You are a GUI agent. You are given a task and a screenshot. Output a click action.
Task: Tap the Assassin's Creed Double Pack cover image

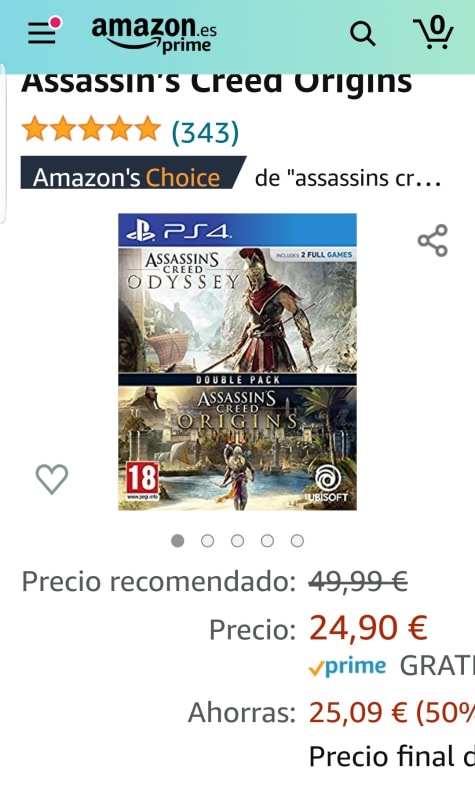point(237,362)
